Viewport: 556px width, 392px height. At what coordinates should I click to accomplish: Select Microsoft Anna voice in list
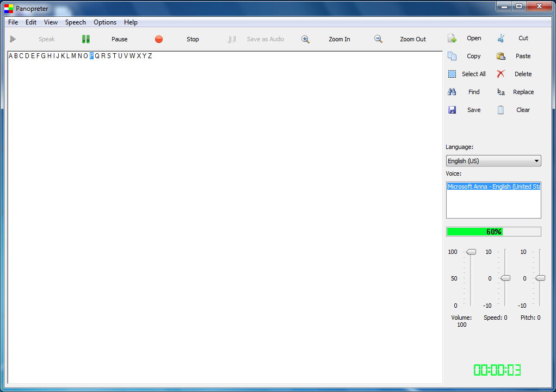[x=493, y=186]
